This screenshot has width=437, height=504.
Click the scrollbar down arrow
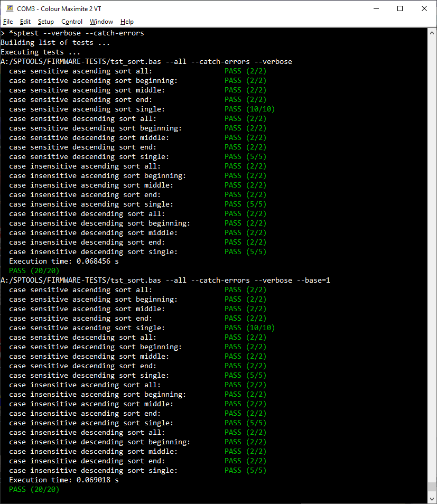coord(432,499)
